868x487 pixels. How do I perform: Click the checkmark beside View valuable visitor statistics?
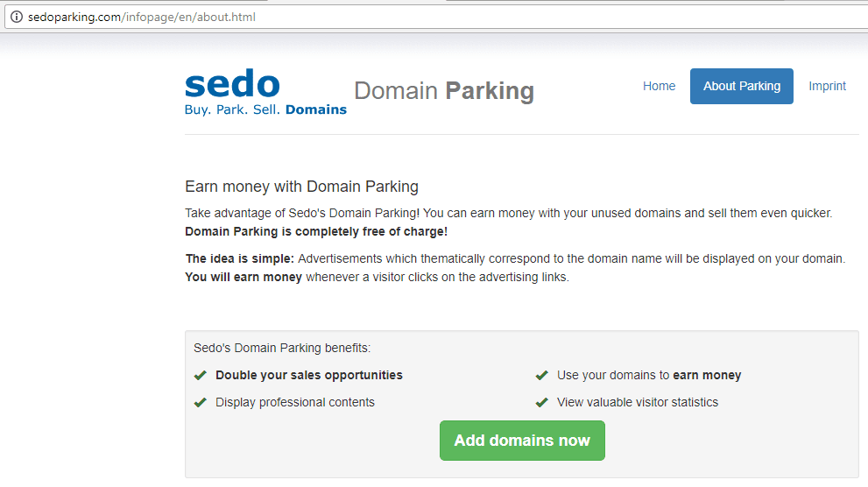[x=542, y=403]
